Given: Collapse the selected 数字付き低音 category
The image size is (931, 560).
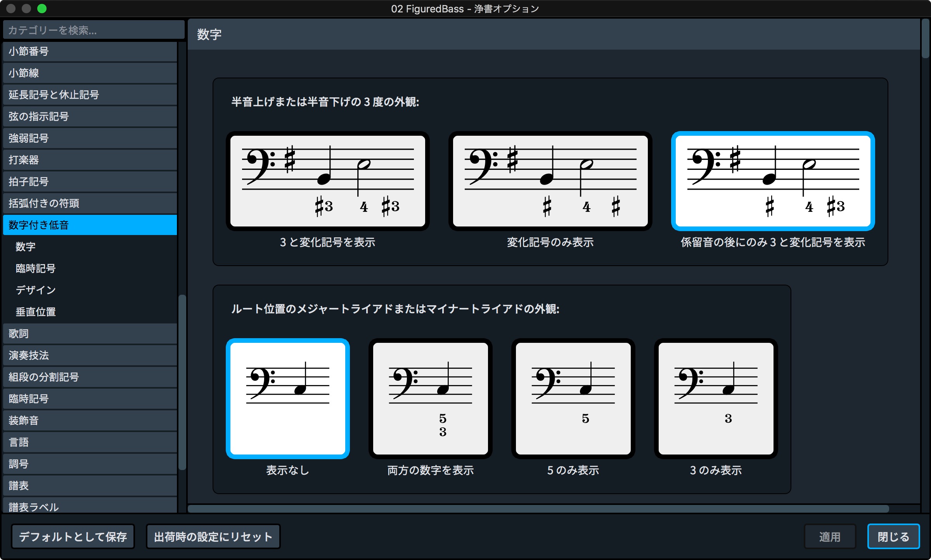Looking at the screenshot, I should 90,225.
